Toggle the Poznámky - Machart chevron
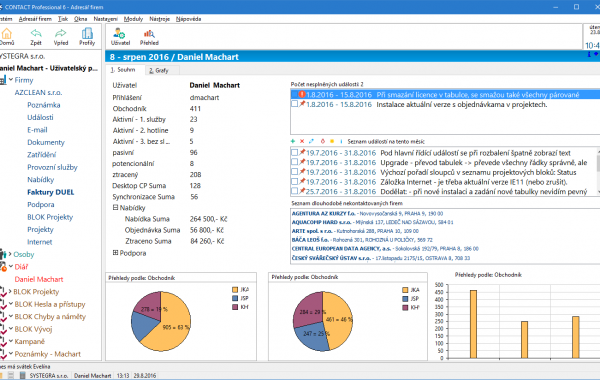This screenshot has height=380, width=600. click(x=11, y=353)
